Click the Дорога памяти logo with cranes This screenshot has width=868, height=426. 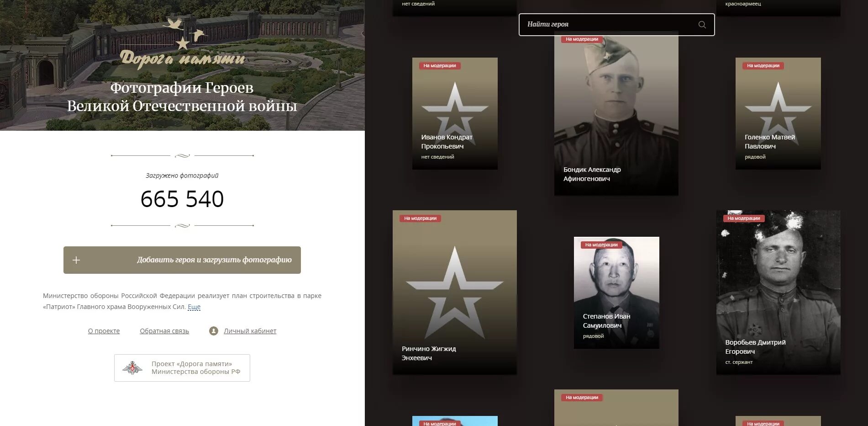click(183, 44)
